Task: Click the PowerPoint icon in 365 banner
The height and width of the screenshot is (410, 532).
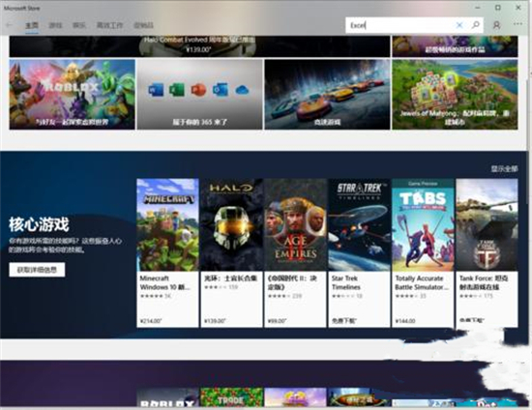Action: [198, 90]
